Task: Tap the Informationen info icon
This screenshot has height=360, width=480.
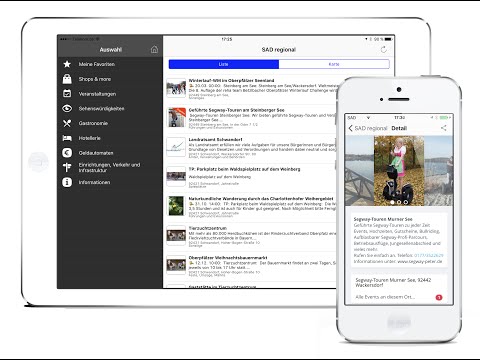Action: [x=67, y=182]
